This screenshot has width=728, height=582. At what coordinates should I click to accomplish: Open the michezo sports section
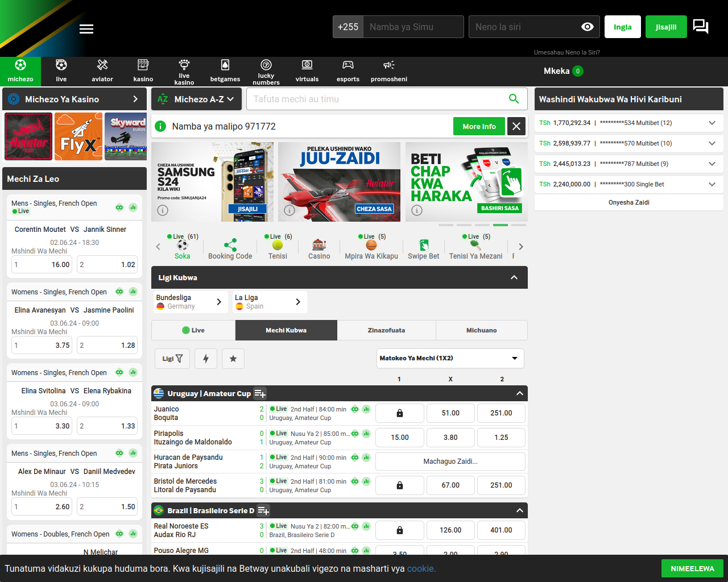tap(20, 71)
